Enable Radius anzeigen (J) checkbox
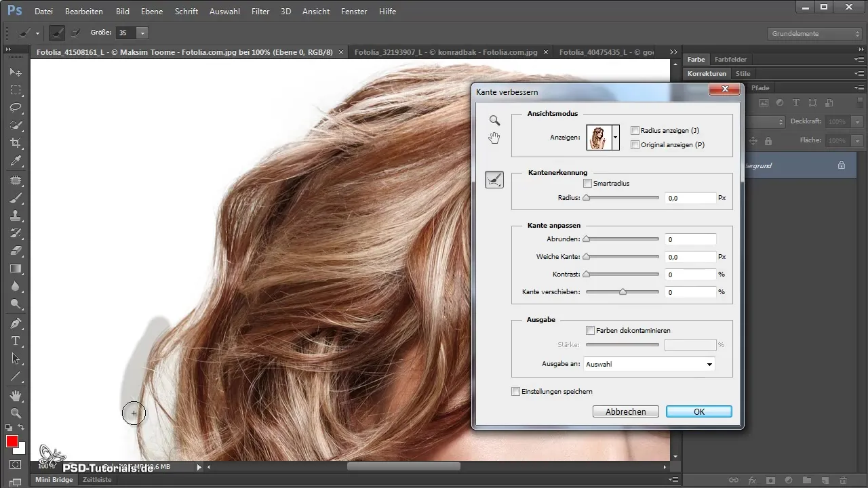 (x=635, y=130)
